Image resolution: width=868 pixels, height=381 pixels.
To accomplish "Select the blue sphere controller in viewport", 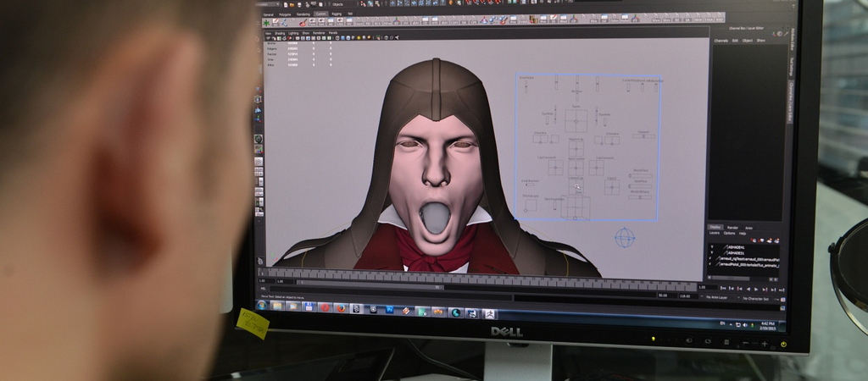I will coord(625,238).
